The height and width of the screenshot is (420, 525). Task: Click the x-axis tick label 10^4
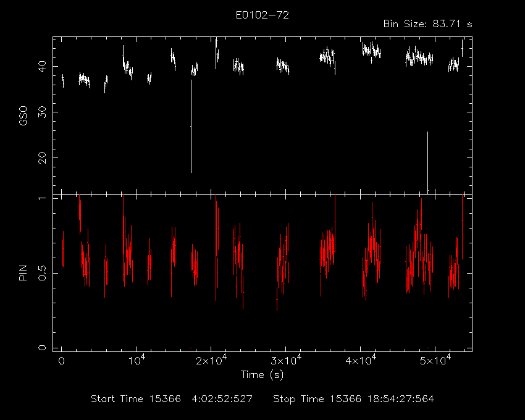pyautogui.click(x=136, y=360)
